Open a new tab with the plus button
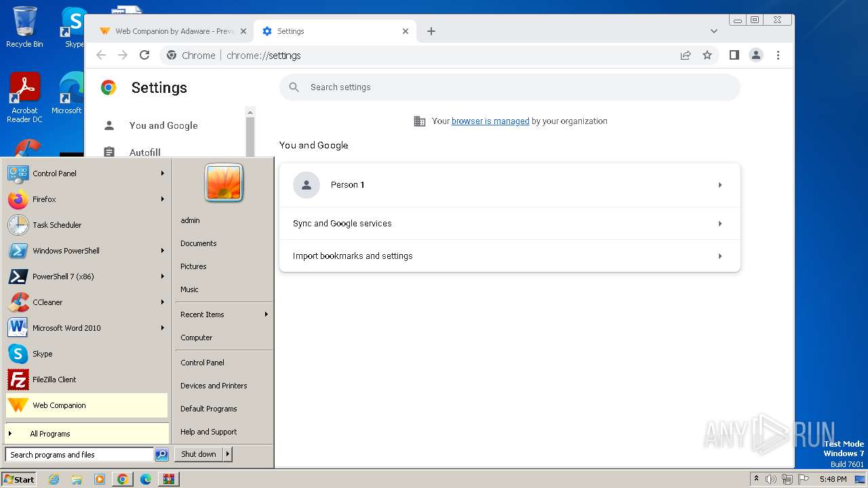 click(x=431, y=31)
